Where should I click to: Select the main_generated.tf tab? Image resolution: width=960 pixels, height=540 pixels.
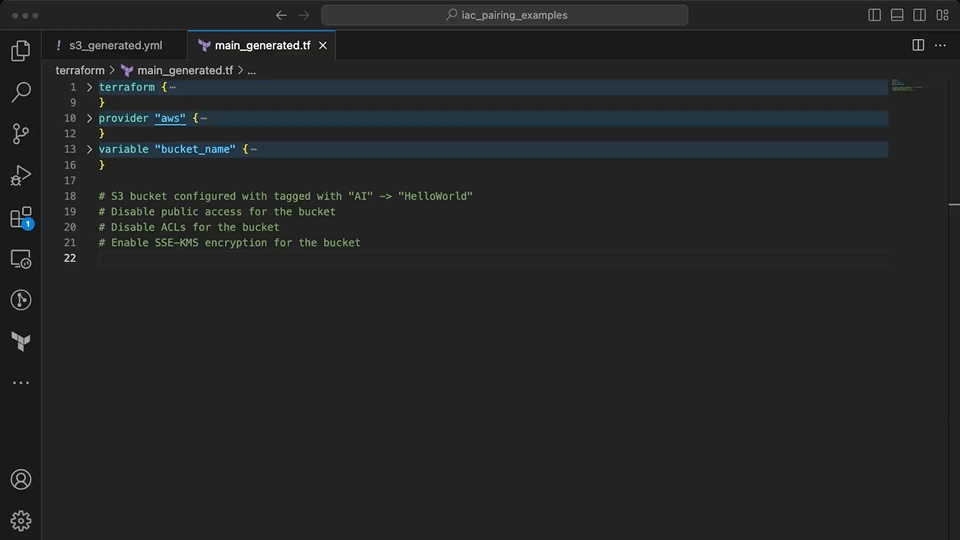coord(262,46)
